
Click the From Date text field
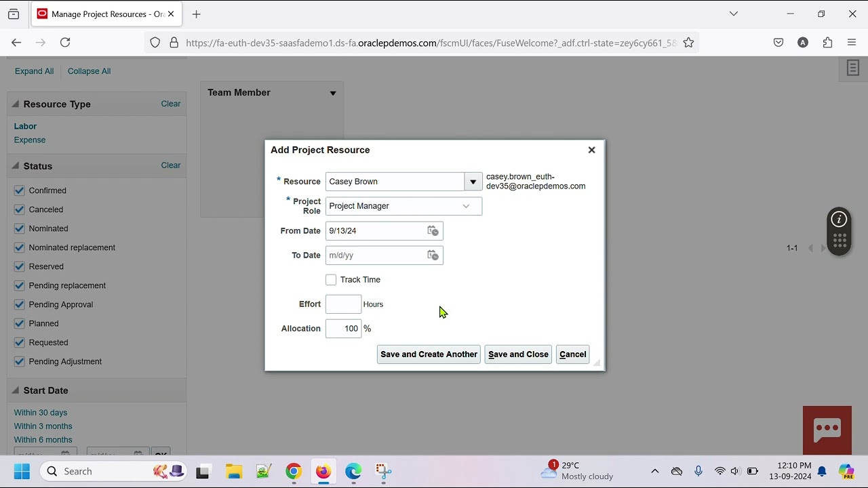pos(375,231)
